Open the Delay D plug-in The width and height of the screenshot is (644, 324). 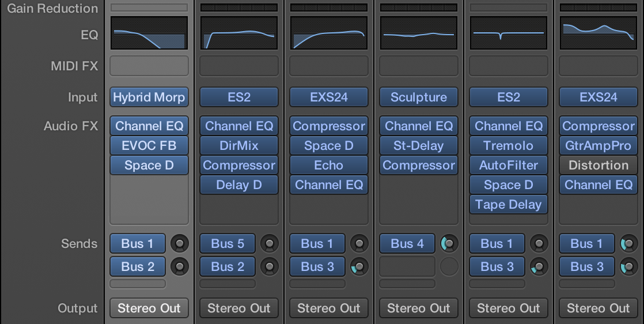[x=239, y=185]
